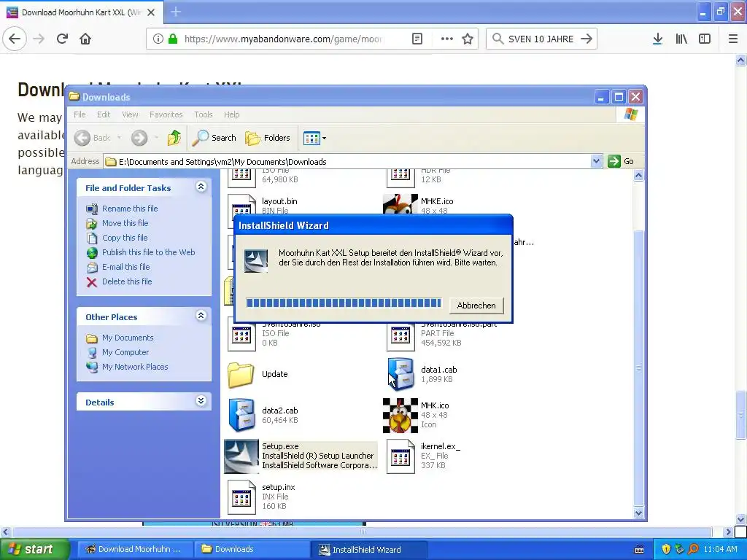747x560 pixels.
Task: Select the PART file 454,592 KB icon
Action: 400,335
